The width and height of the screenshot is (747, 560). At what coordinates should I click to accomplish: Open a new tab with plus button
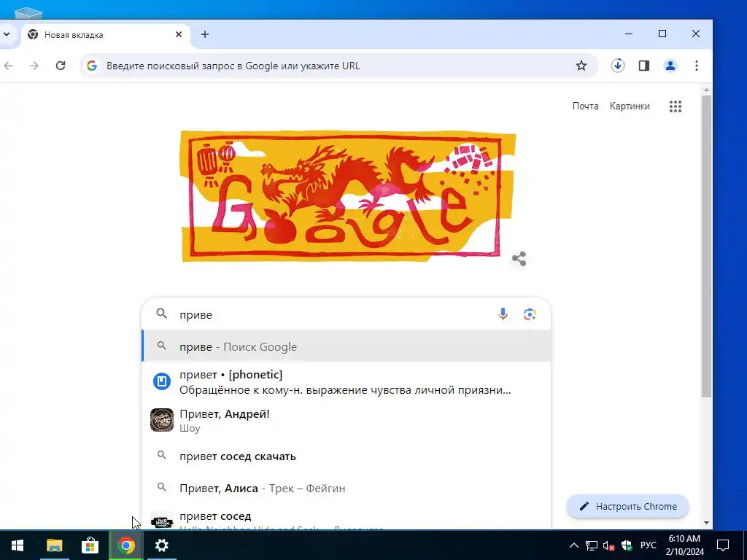click(x=205, y=34)
